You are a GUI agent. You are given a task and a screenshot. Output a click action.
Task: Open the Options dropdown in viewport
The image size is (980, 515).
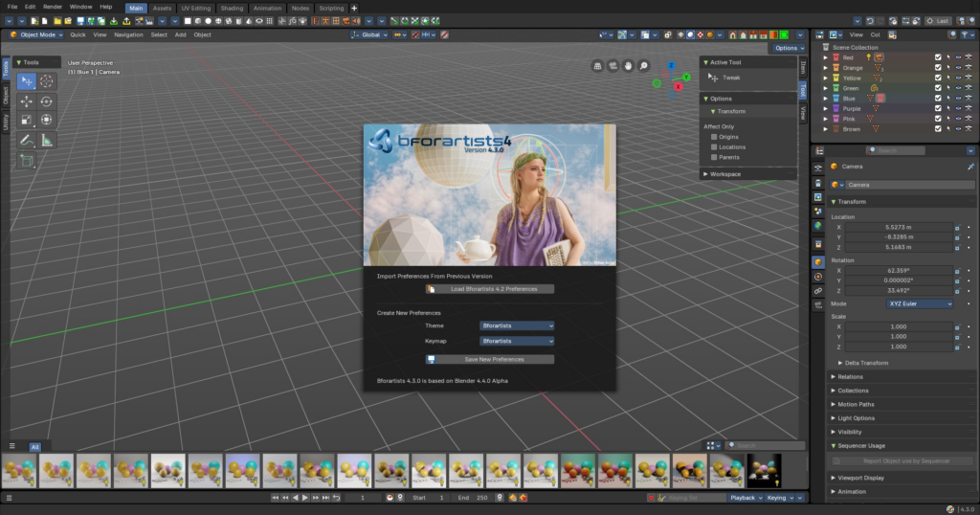789,48
